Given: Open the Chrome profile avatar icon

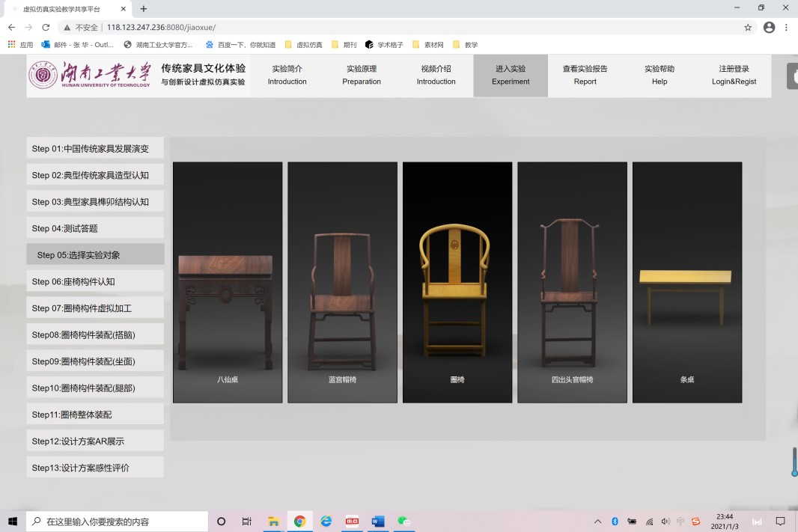Looking at the screenshot, I should coord(769,27).
